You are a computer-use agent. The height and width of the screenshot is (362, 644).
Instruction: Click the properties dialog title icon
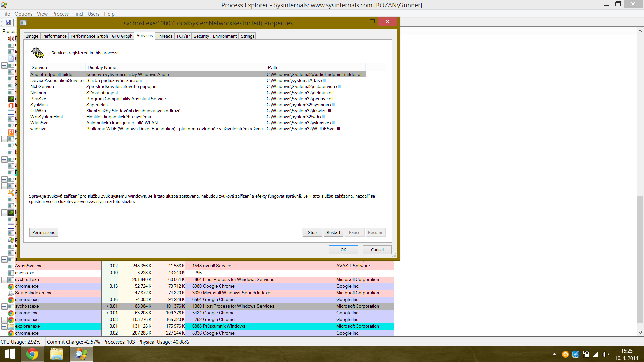(x=23, y=23)
